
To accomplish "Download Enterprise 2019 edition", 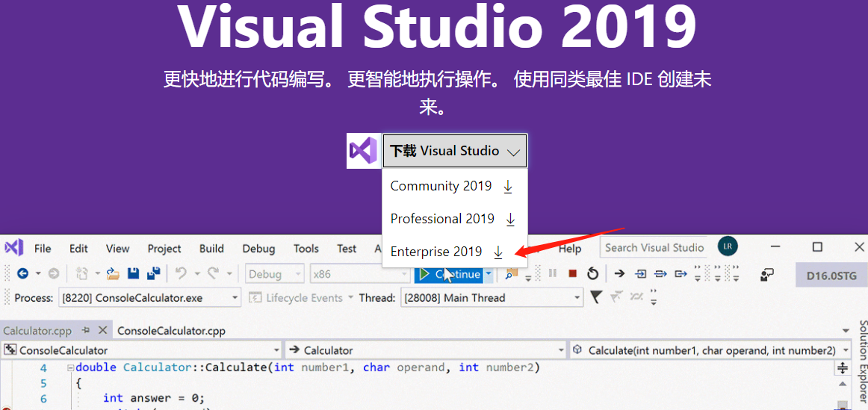I will (454, 252).
